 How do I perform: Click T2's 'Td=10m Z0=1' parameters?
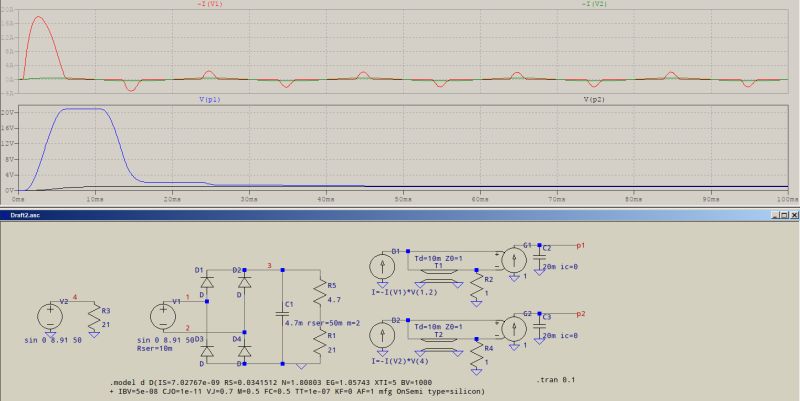[438, 327]
